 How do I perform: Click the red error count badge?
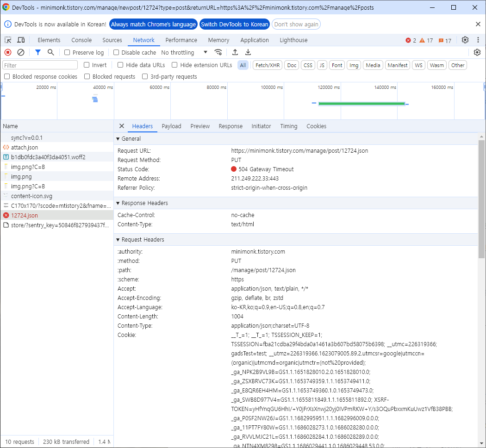click(x=411, y=40)
